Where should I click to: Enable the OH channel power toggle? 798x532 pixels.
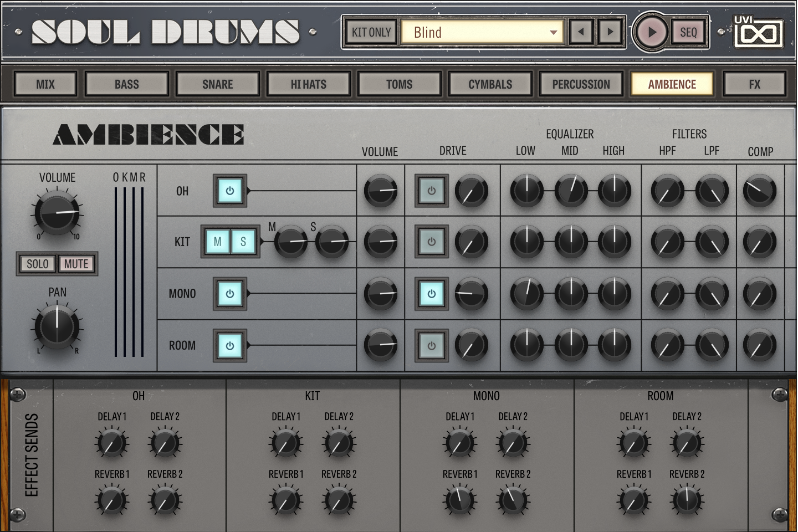[x=229, y=191]
